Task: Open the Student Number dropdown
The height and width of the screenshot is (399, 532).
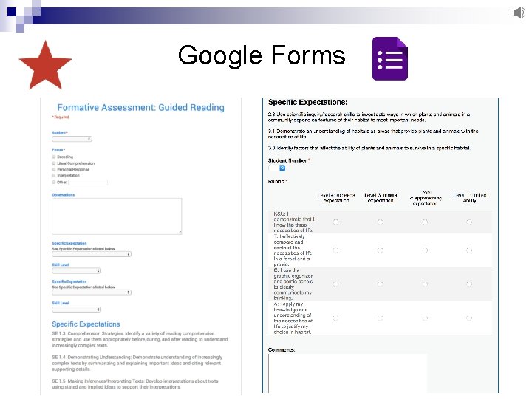Action: coord(277,168)
